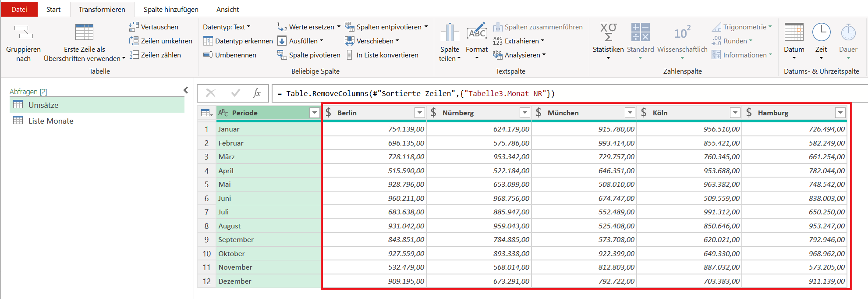Viewport: 868px width, 299px height.
Task: Change the Hamburg column data type icon
Action: coord(749,113)
